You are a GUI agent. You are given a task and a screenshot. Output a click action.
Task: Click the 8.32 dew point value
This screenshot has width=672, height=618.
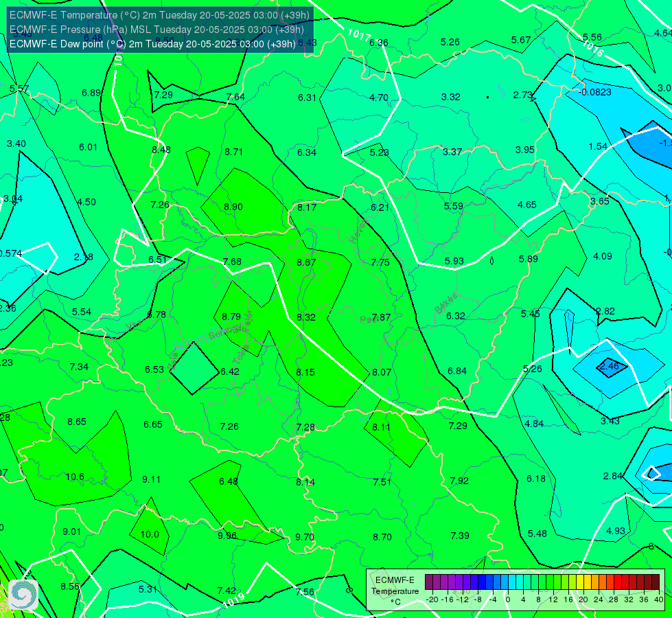pyautogui.click(x=306, y=317)
